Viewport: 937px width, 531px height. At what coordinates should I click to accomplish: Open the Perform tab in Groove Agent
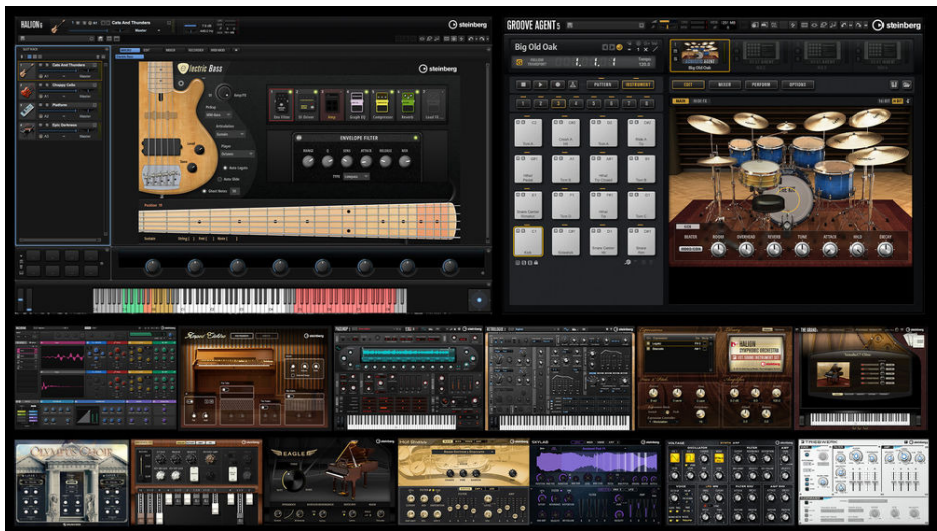pyautogui.click(x=761, y=85)
